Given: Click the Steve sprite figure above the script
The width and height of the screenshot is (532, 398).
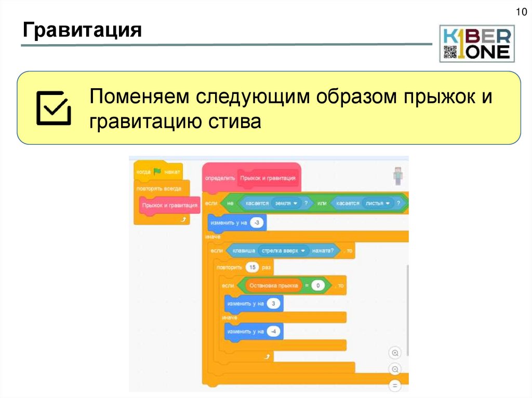Looking at the screenshot, I should (x=396, y=175).
